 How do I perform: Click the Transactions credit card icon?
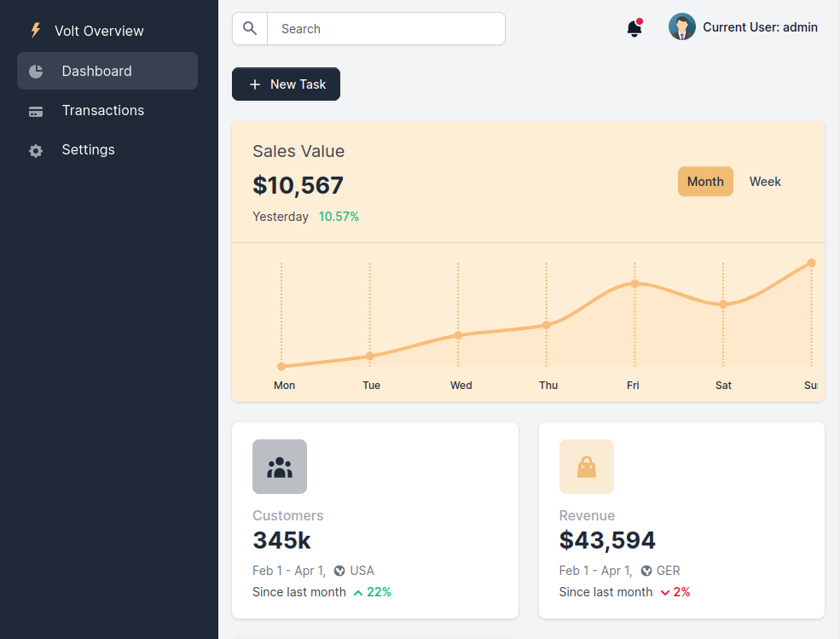coord(36,111)
